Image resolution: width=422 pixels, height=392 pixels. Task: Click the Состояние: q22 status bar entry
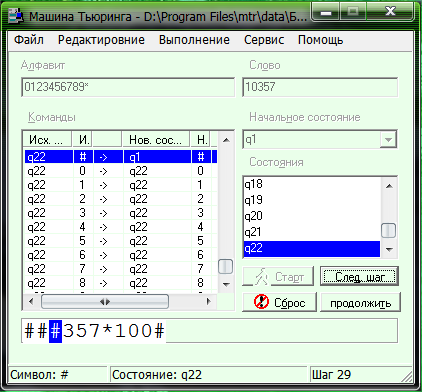coord(208,375)
